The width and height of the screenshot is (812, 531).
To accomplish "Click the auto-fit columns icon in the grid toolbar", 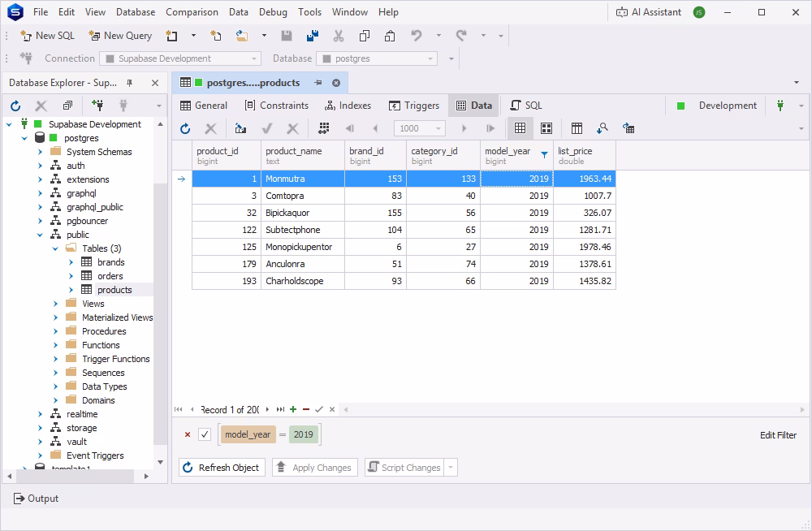I will [x=324, y=128].
